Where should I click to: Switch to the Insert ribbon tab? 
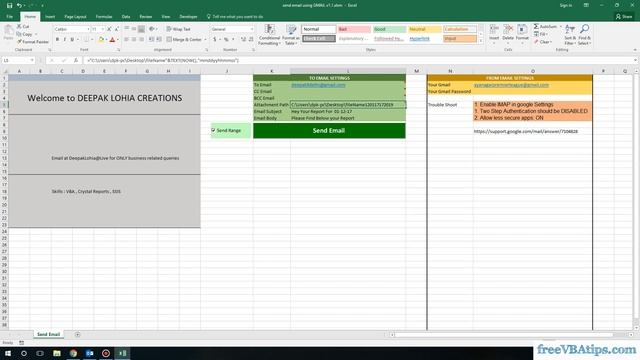(50, 17)
